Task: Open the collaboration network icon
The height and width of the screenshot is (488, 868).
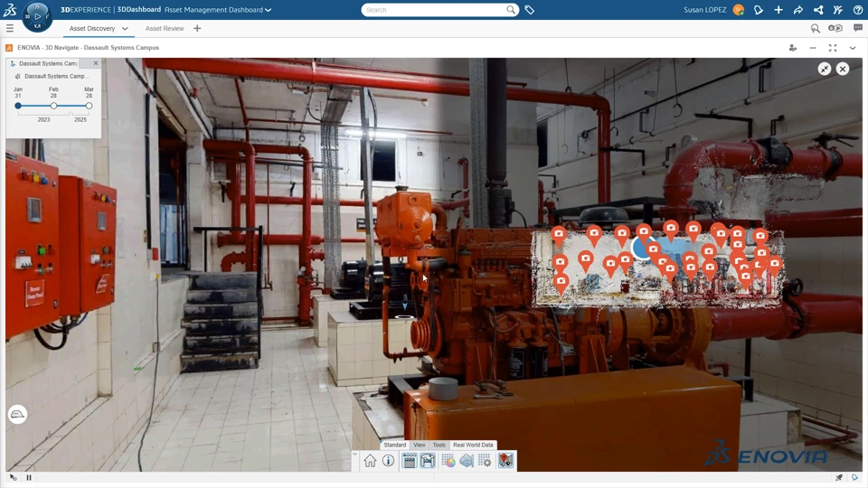Action: point(818,10)
